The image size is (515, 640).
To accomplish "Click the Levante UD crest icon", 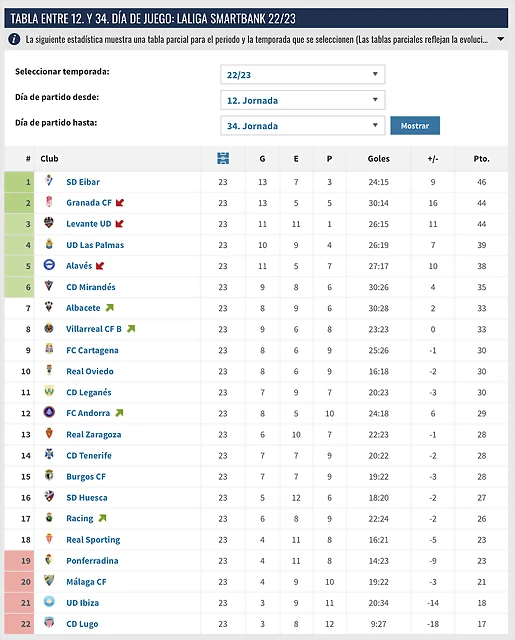I will [49, 223].
